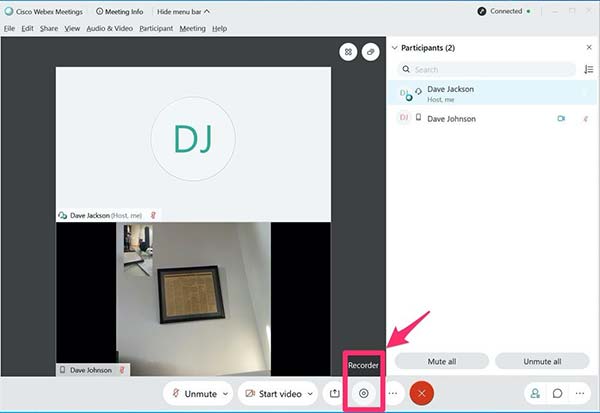Screen dimensions: 600x413
Task: Click the Connected status indicator
Action: point(504,11)
